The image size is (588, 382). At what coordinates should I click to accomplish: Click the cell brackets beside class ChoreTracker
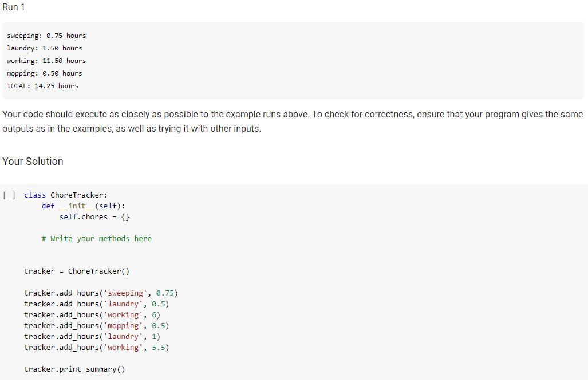(x=9, y=195)
